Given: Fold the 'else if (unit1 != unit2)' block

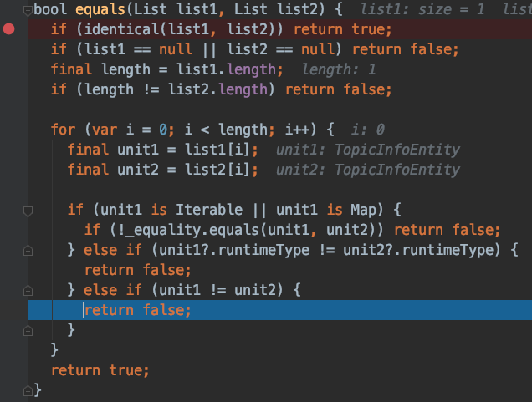Looking at the screenshot, I should coord(28,290).
